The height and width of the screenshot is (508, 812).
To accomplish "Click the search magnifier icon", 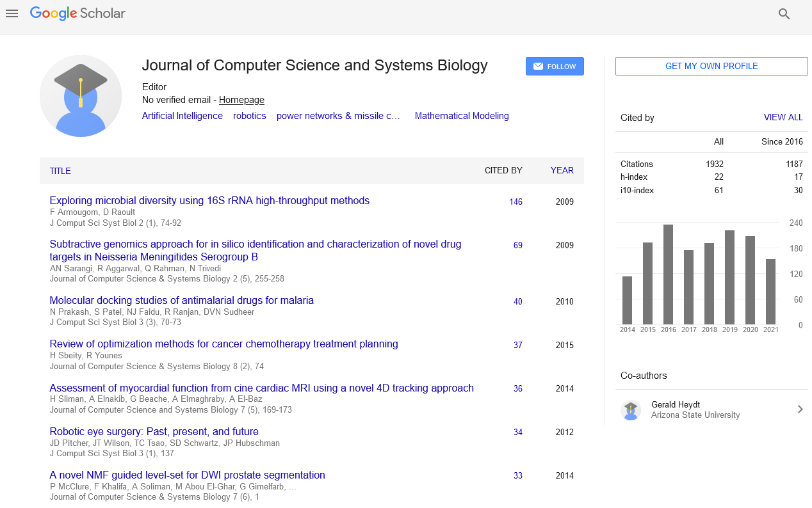I will point(784,14).
